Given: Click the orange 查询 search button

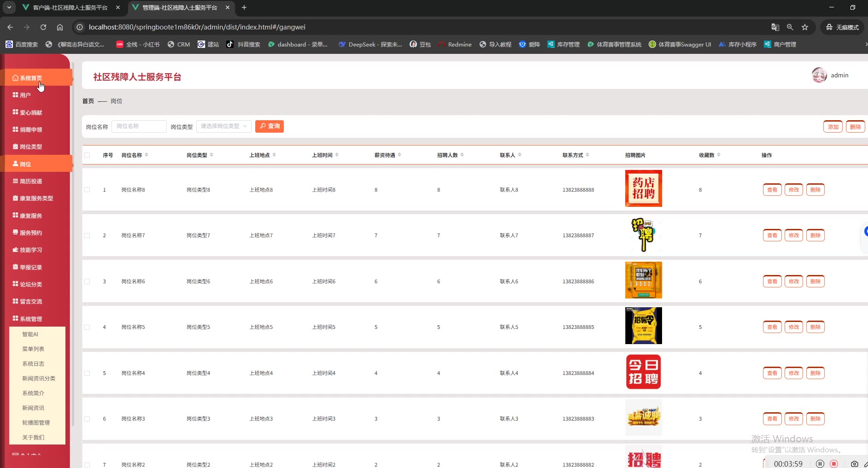Looking at the screenshot, I should 270,126.
